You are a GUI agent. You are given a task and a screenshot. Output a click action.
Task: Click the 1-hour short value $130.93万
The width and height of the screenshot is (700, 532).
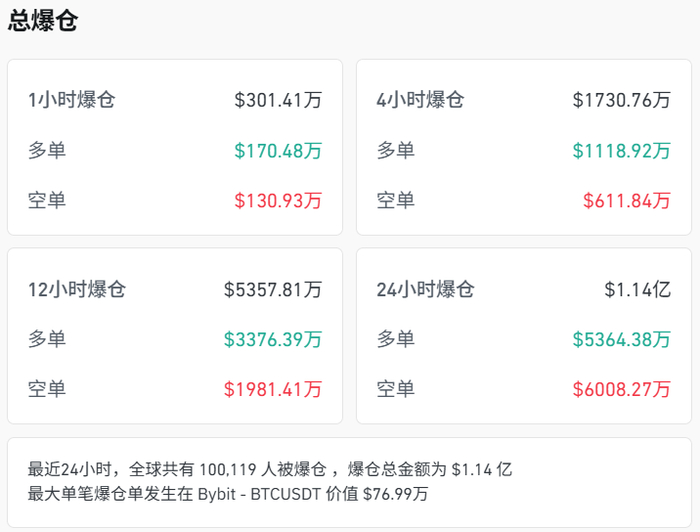(x=278, y=200)
